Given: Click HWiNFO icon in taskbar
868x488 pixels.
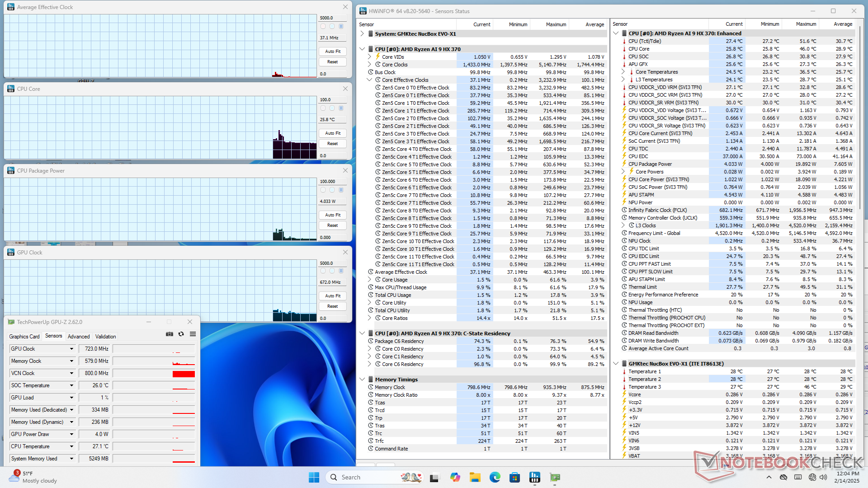Looking at the screenshot, I should point(535,477).
